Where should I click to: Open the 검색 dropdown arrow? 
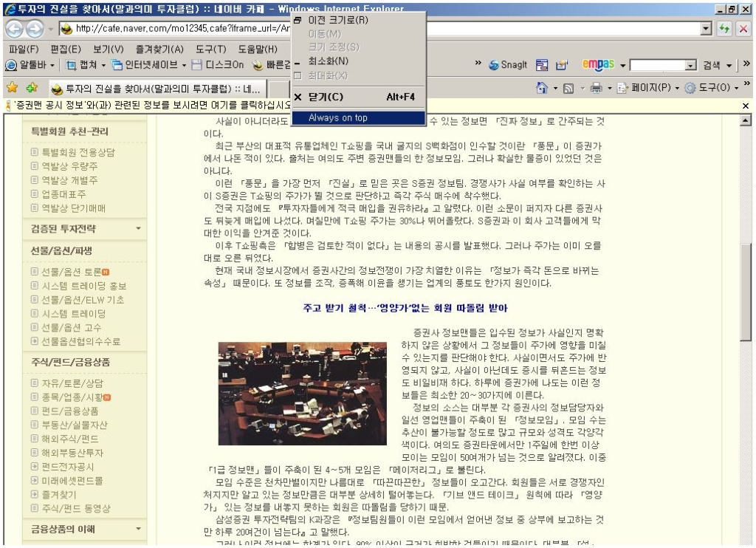pyautogui.click(x=729, y=65)
